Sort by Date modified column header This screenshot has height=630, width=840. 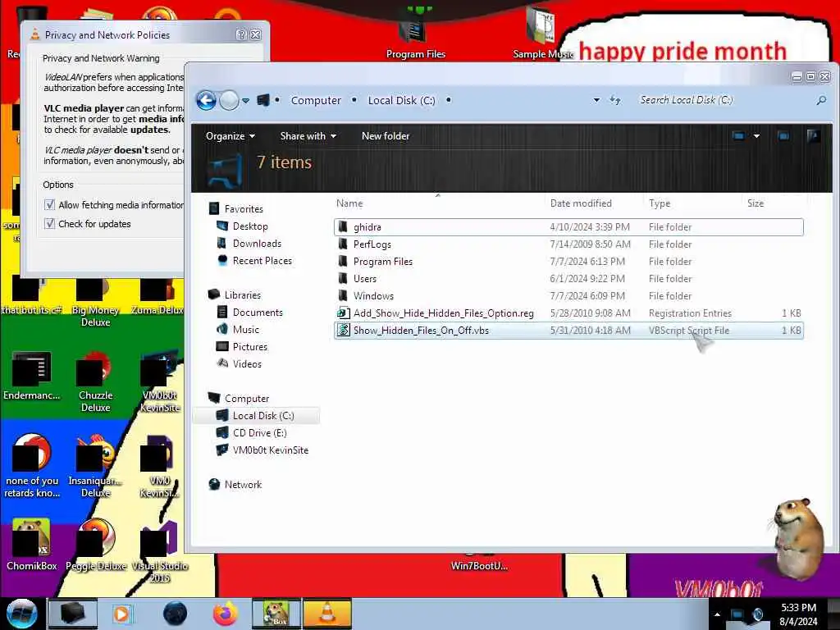point(581,203)
